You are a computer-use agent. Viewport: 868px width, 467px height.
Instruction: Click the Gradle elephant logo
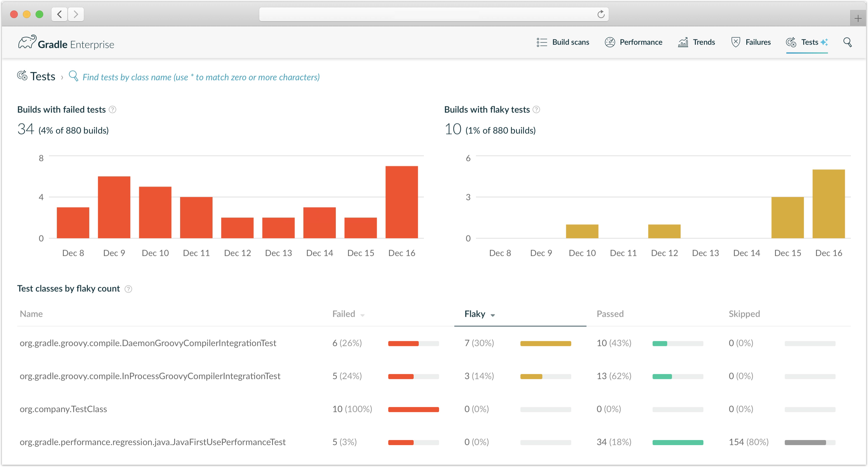pyautogui.click(x=27, y=43)
